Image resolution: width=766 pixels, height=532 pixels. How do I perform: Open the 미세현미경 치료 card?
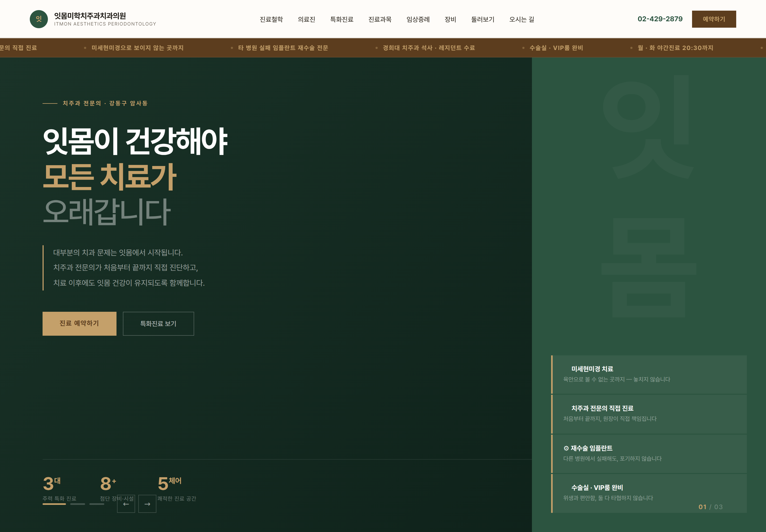tap(649, 374)
